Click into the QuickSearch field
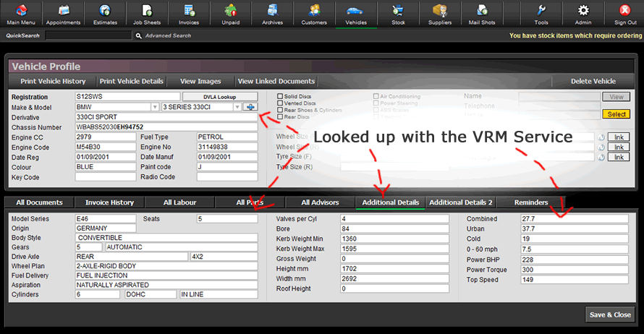This screenshot has width=644, height=334. pos(89,35)
